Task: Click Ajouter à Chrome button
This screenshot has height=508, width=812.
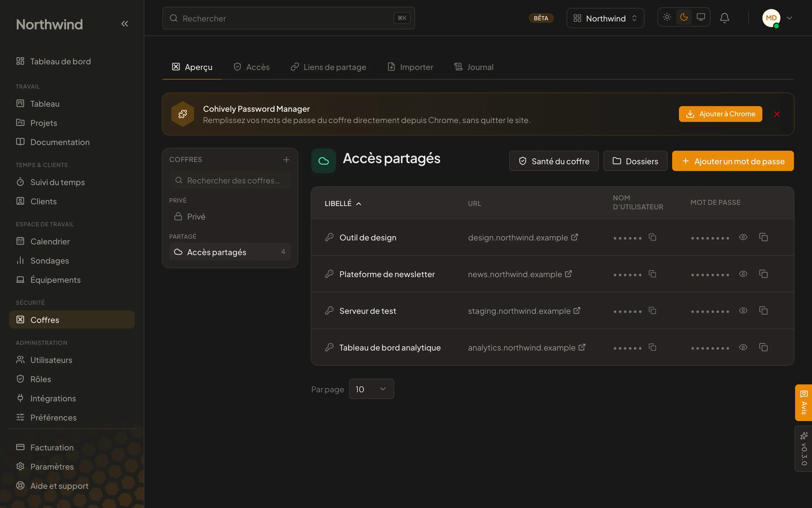Action: [720, 114]
